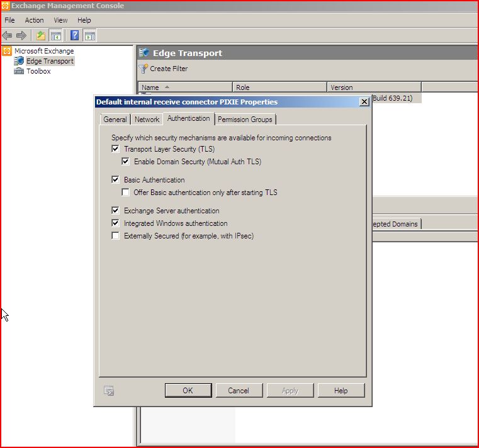Select Edge Transport in the console tree
The height and width of the screenshot is (448, 479).
coord(50,61)
